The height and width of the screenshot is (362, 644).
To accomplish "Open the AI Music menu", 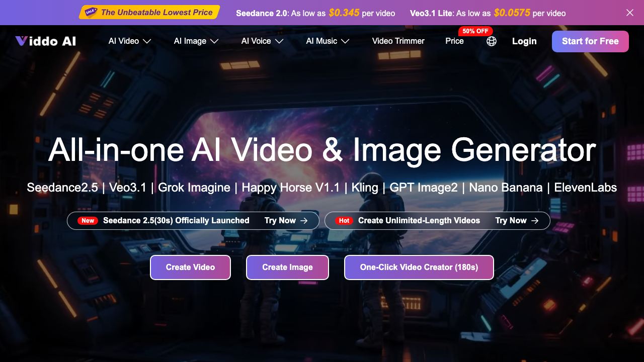I will [328, 41].
